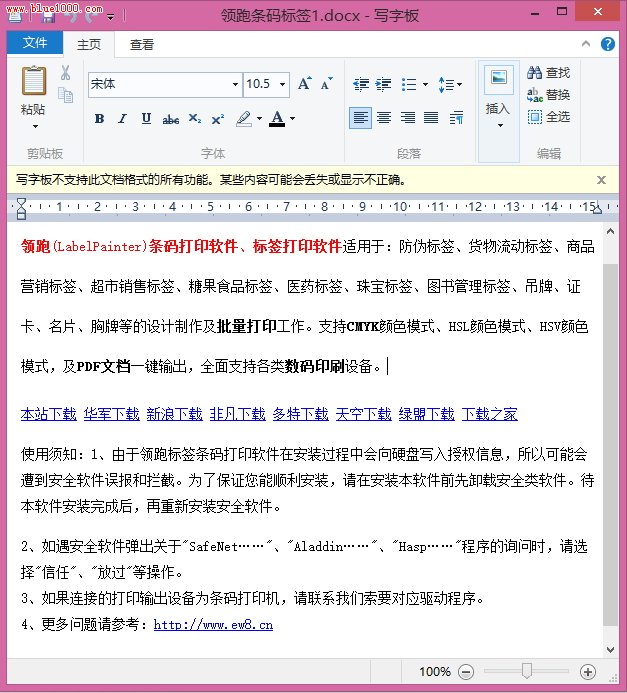The width and height of the screenshot is (627, 693).
Task: Open Help question mark icon
Action: click(x=608, y=44)
